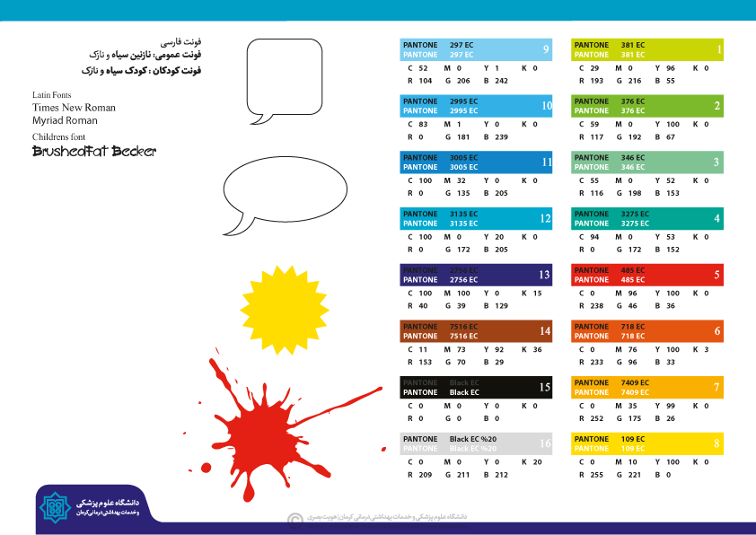Pick the Pantone 2756 EC navy swatch
The height and width of the screenshot is (535, 756).
476,275
